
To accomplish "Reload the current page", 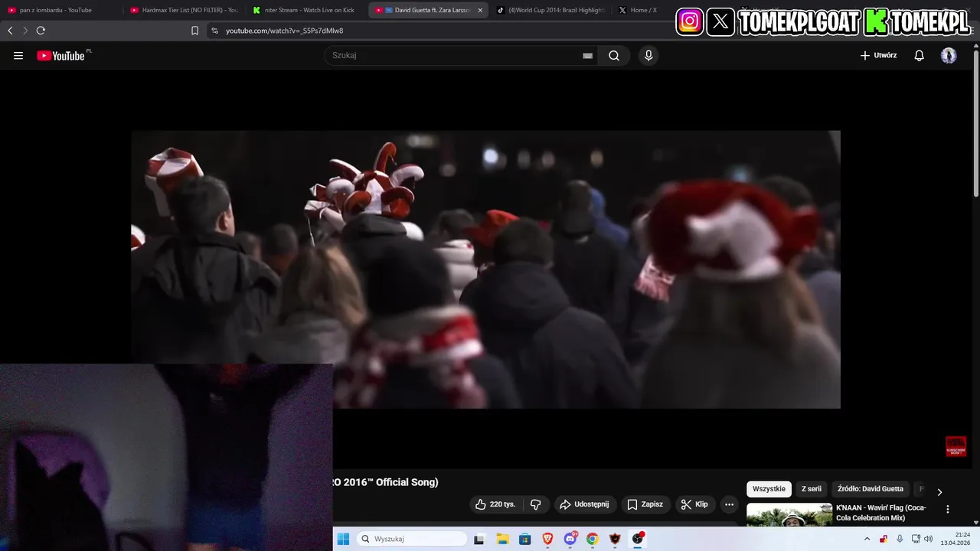I will [x=41, y=31].
